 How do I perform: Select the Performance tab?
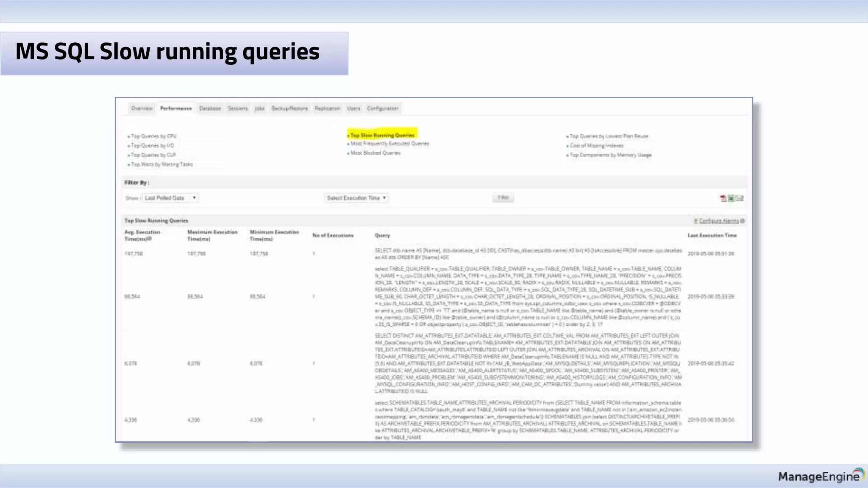pyautogui.click(x=176, y=108)
